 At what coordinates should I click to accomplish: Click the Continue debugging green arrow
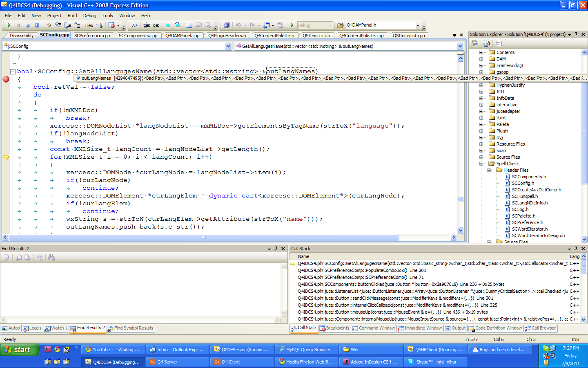pos(9,25)
